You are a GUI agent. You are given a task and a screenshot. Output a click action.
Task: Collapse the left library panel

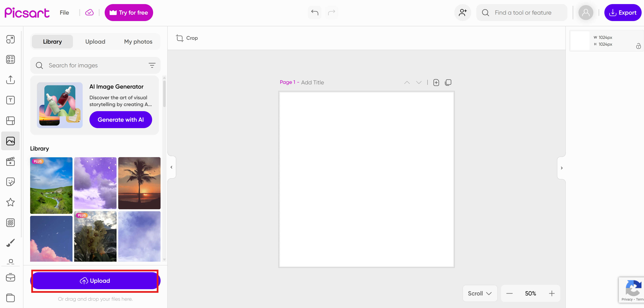171,167
